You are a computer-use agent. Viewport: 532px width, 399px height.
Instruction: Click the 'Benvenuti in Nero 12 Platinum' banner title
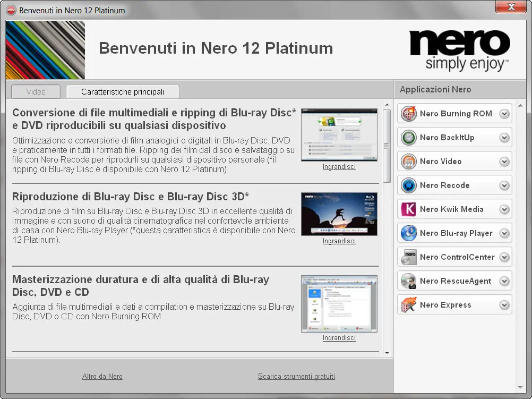coord(216,48)
